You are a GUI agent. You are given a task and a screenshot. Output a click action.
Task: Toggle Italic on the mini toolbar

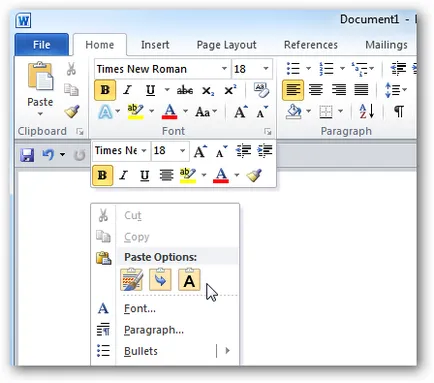(124, 175)
